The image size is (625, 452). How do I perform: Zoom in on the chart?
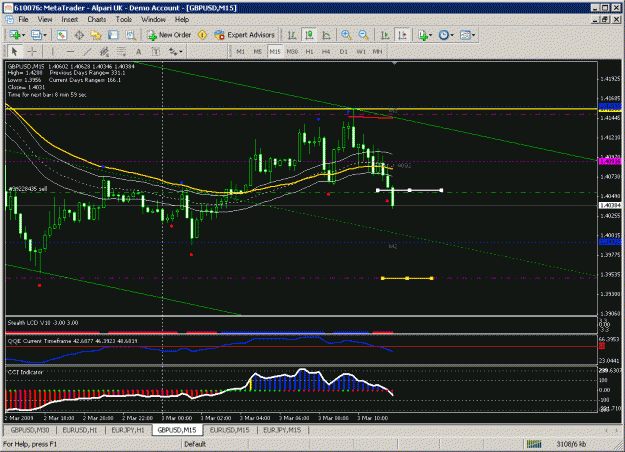tap(346, 35)
